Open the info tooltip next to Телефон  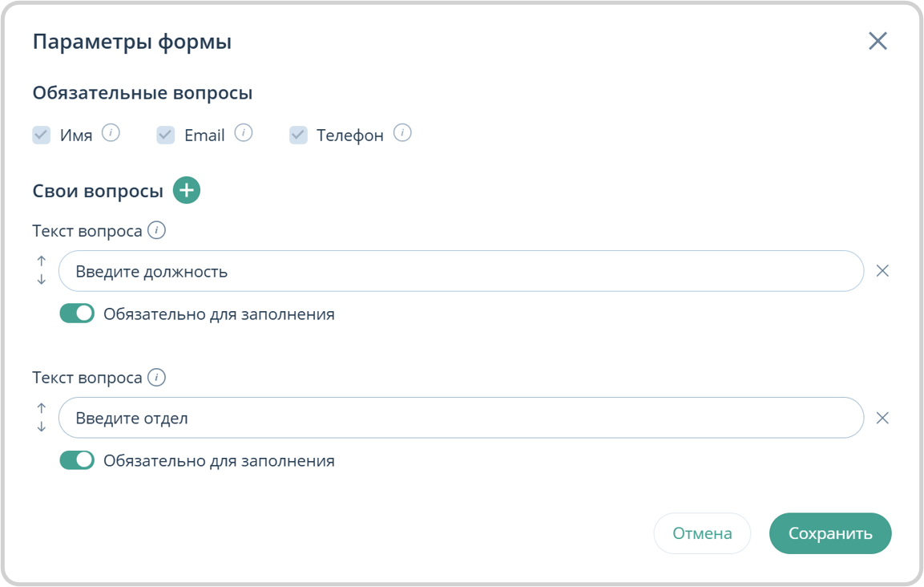click(x=401, y=132)
